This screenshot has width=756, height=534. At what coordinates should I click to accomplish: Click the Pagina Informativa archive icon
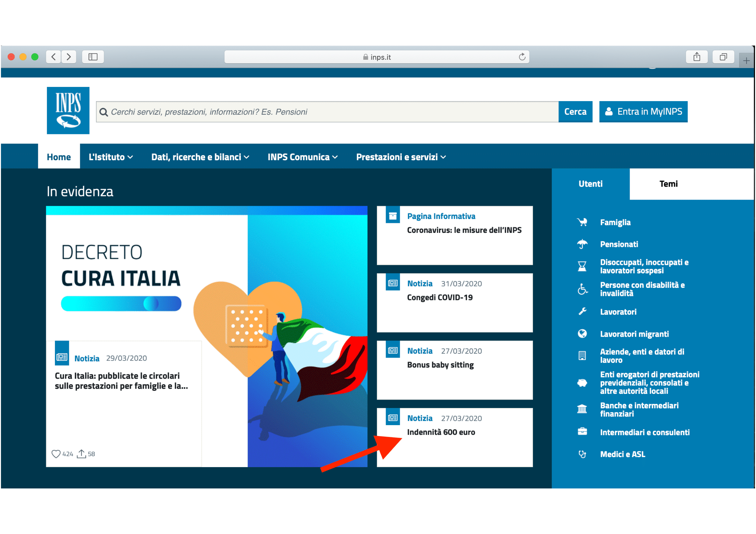tap(393, 215)
